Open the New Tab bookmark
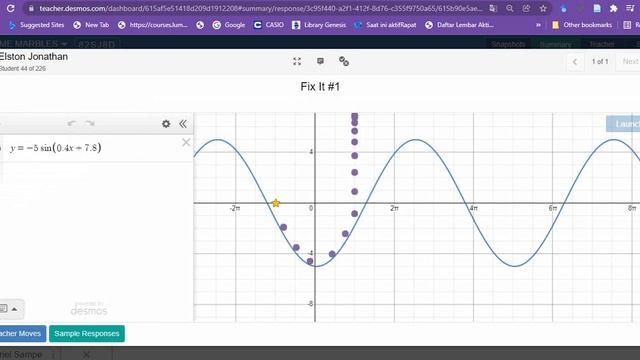640x360 pixels. tap(91, 25)
